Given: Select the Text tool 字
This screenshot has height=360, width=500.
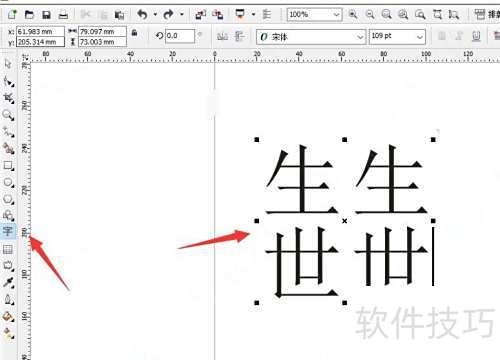Looking at the screenshot, I should (x=8, y=231).
